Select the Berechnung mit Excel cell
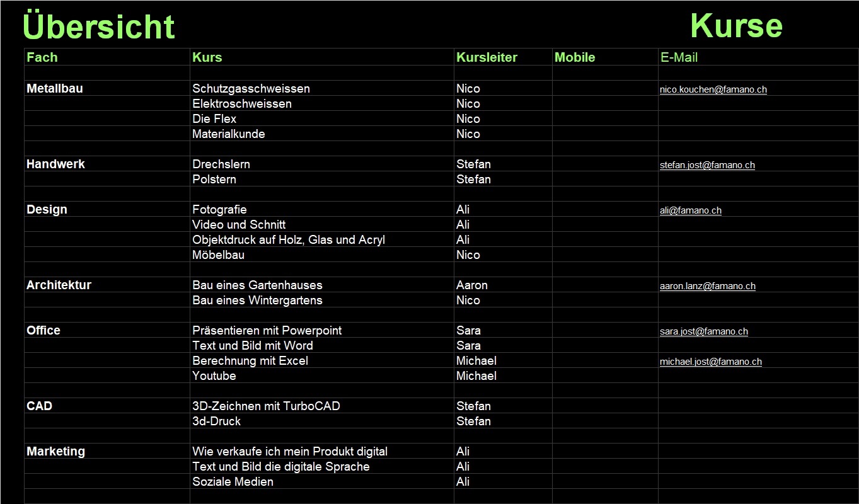The width and height of the screenshot is (859, 504). [250, 361]
